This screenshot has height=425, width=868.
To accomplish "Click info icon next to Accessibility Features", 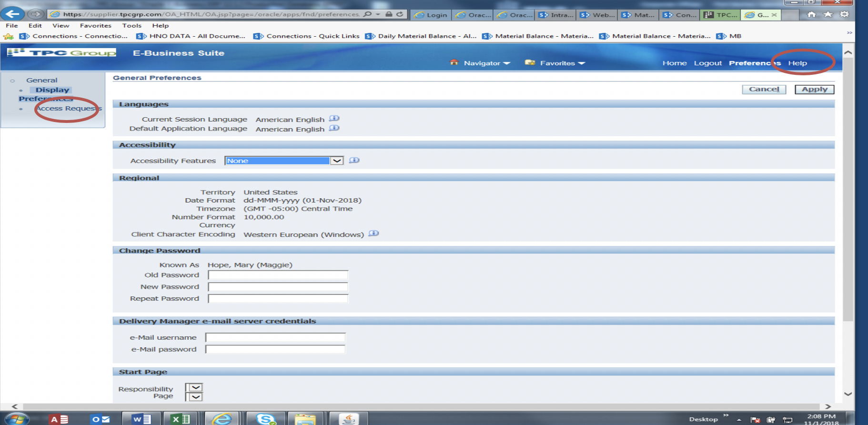I will point(354,160).
